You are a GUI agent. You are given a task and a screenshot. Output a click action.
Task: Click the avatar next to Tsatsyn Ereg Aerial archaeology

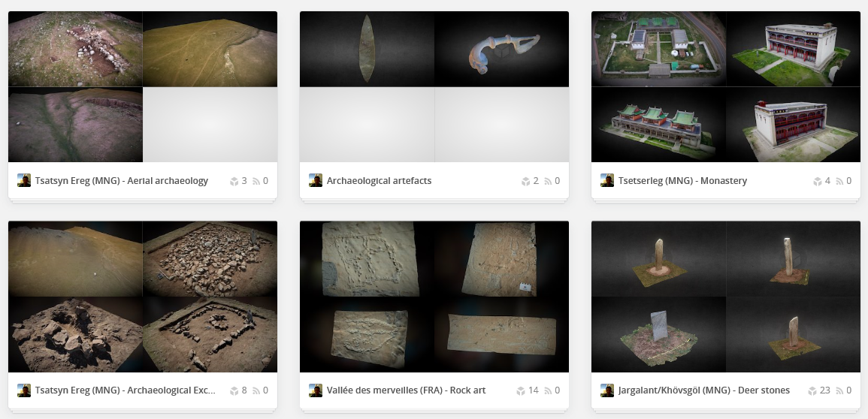[x=24, y=180]
